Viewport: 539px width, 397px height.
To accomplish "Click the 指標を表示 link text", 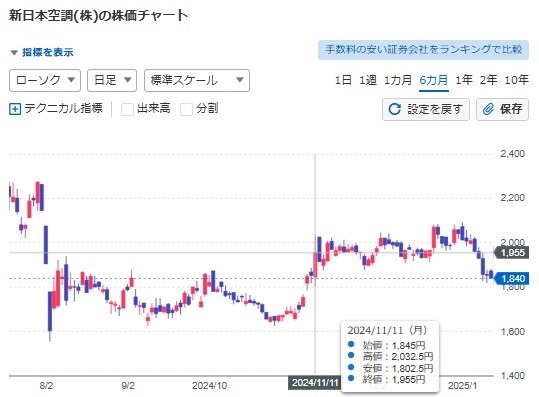I will coord(48,52).
